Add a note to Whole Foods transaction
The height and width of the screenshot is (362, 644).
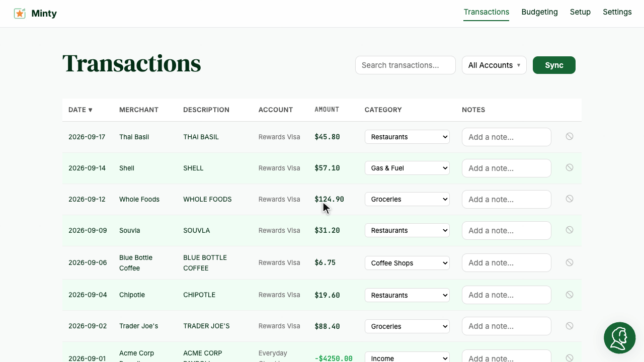(507, 200)
